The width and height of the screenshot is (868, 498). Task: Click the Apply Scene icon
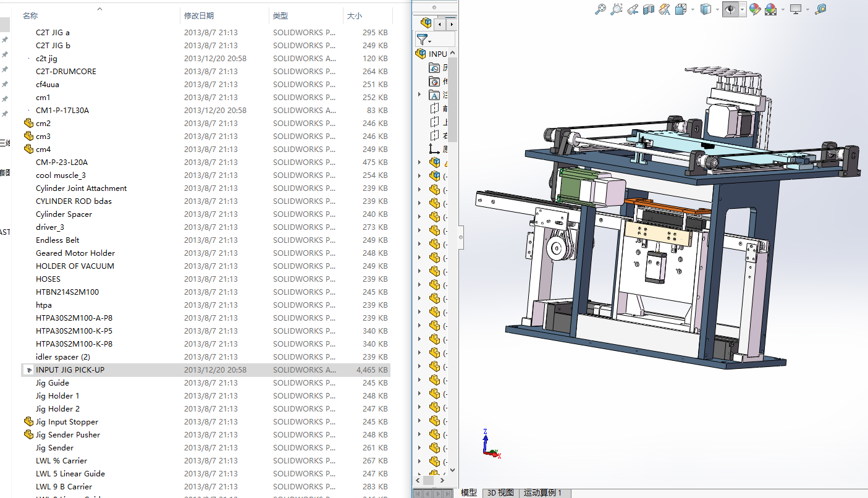(770, 9)
